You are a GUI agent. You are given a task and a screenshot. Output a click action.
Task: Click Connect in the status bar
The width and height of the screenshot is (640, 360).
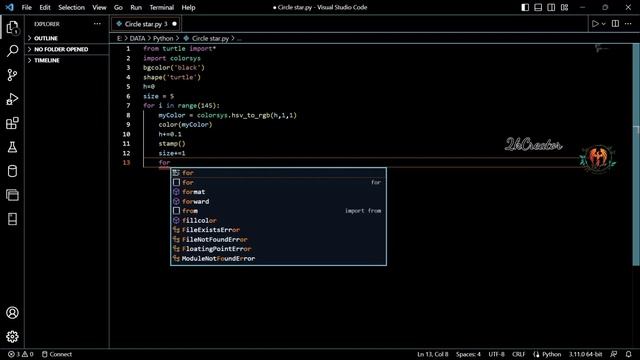click(x=57, y=354)
